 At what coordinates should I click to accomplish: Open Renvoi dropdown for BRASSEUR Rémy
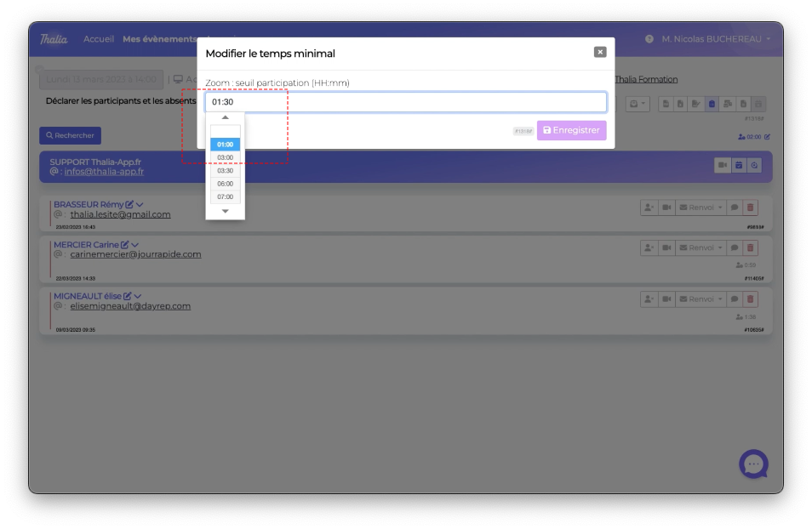click(700, 208)
